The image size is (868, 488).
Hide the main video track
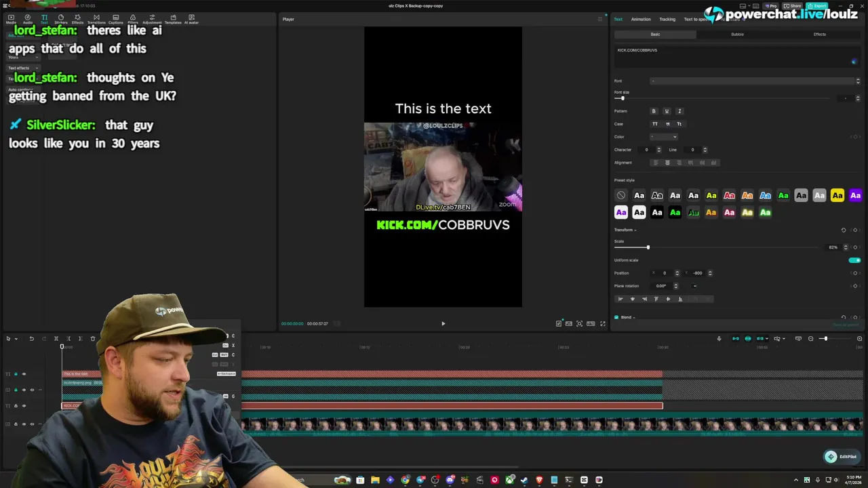pyautogui.click(x=24, y=424)
